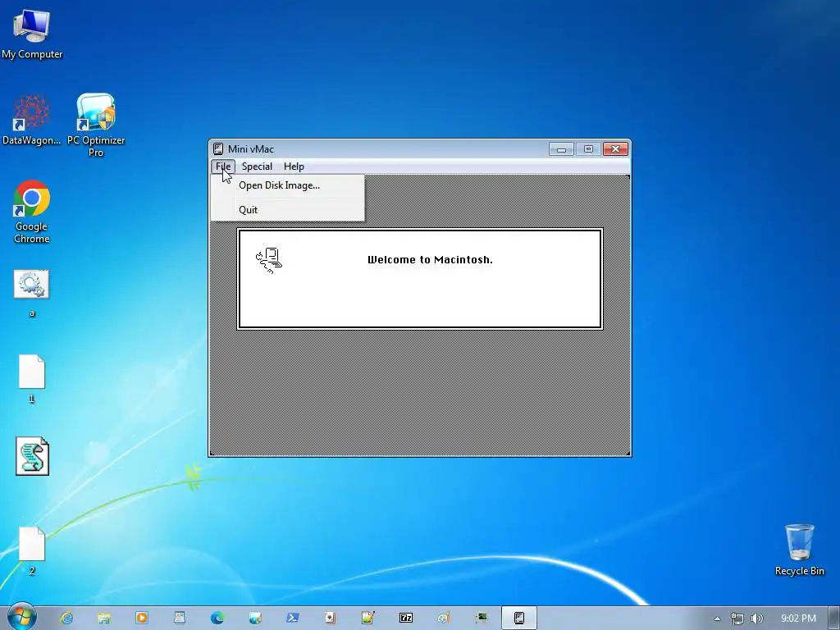Select Google Chrome desktop shortcut
840x630 pixels.
pos(32,212)
